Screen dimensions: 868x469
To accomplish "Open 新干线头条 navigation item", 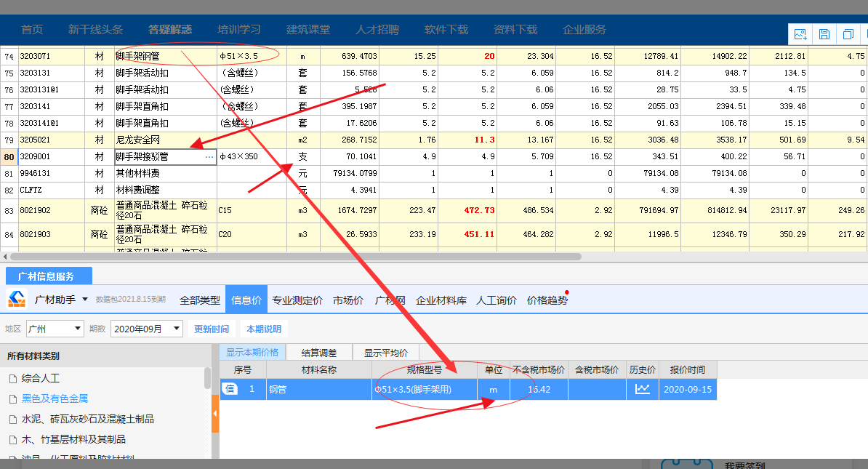I will [95, 30].
